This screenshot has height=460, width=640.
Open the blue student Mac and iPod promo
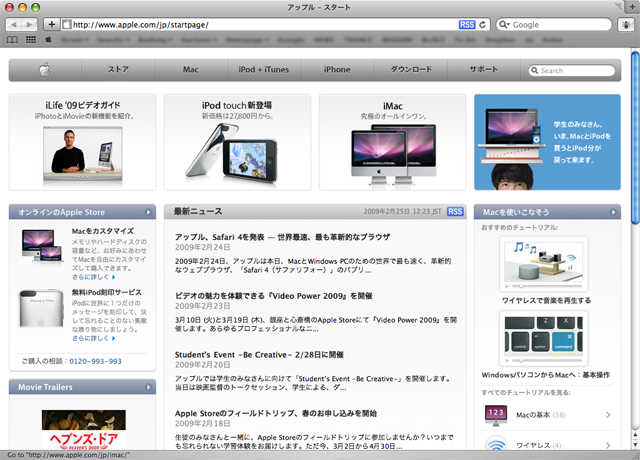[547, 142]
